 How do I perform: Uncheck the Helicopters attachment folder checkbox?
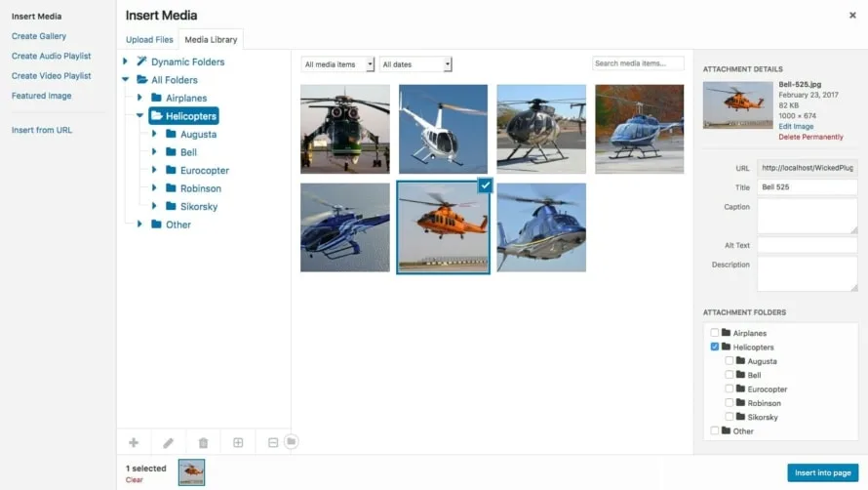pos(715,347)
